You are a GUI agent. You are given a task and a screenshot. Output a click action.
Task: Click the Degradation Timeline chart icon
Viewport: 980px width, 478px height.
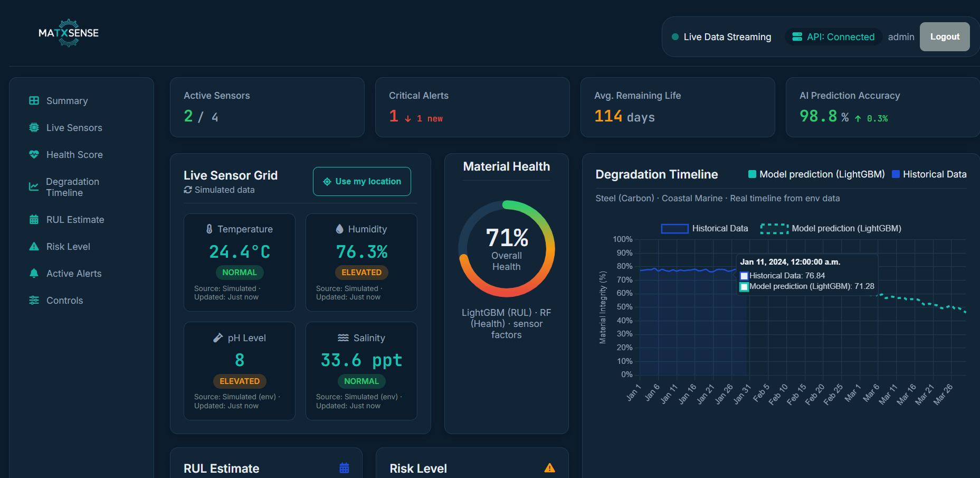(34, 186)
